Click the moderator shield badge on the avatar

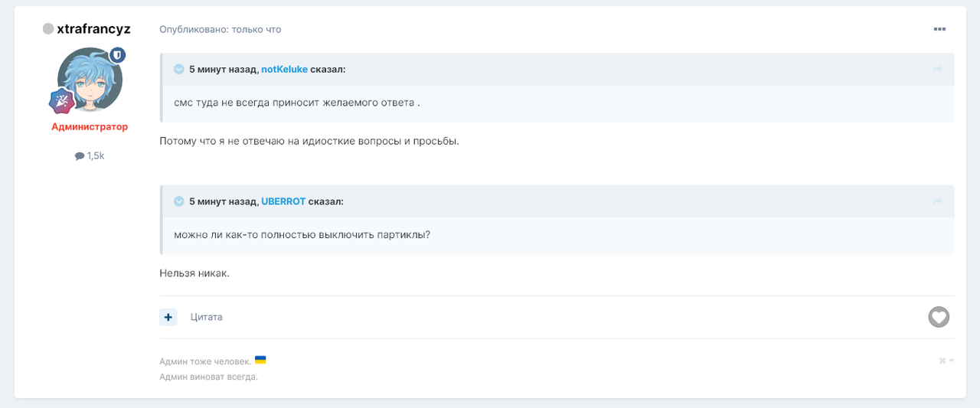click(x=117, y=55)
